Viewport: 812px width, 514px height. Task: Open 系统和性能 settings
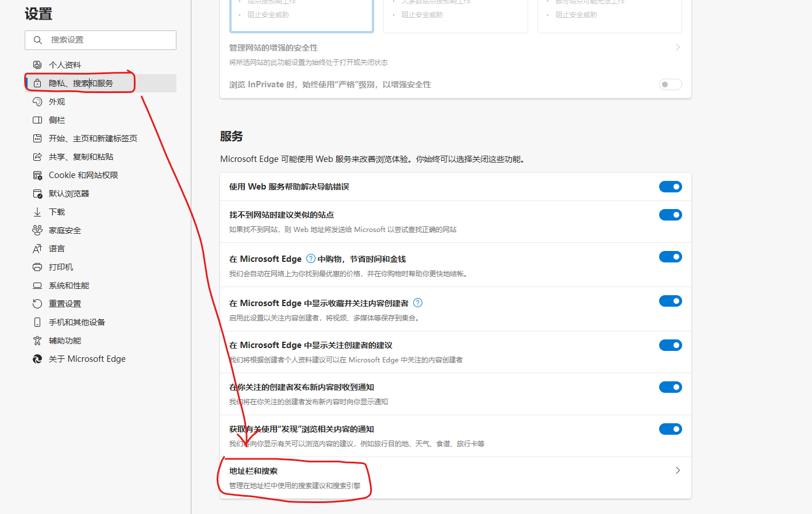pyautogui.click(x=101, y=285)
